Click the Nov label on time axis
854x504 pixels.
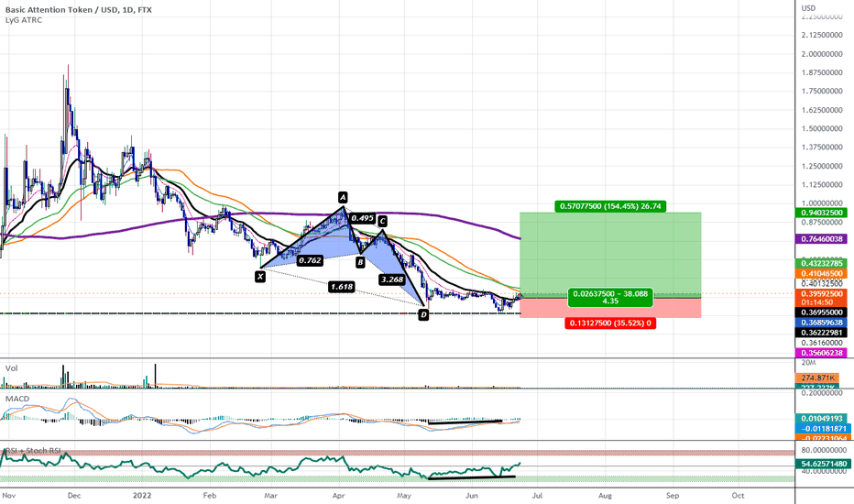(x=9, y=495)
